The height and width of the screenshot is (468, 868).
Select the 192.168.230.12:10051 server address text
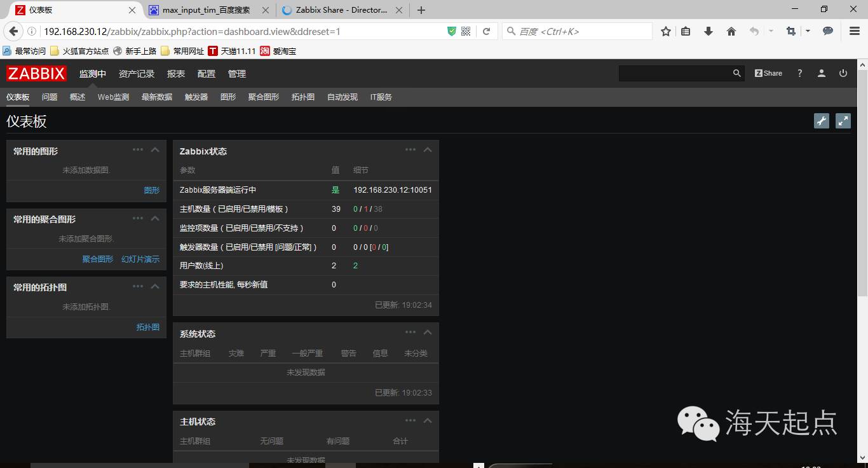tap(393, 190)
